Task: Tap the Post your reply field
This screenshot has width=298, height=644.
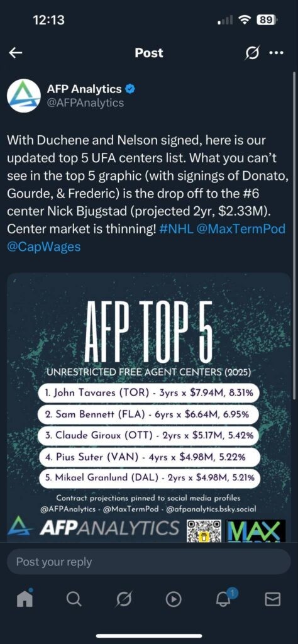Action: [x=148, y=562]
